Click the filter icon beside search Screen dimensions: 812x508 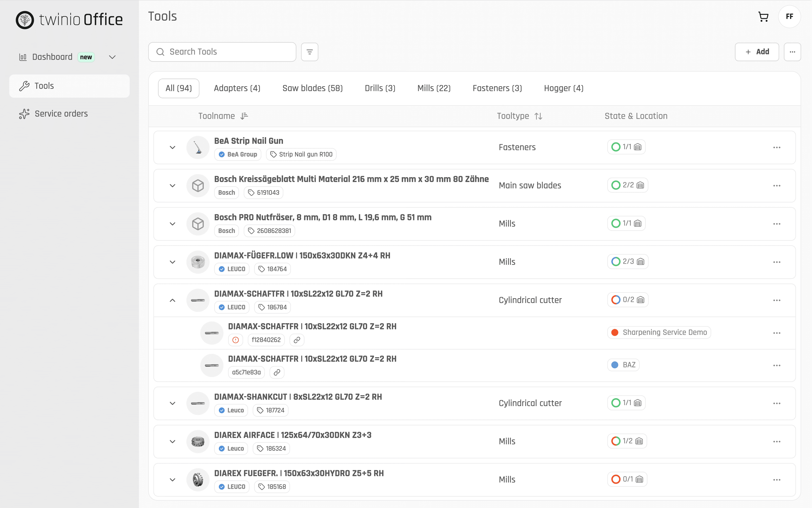(x=309, y=52)
